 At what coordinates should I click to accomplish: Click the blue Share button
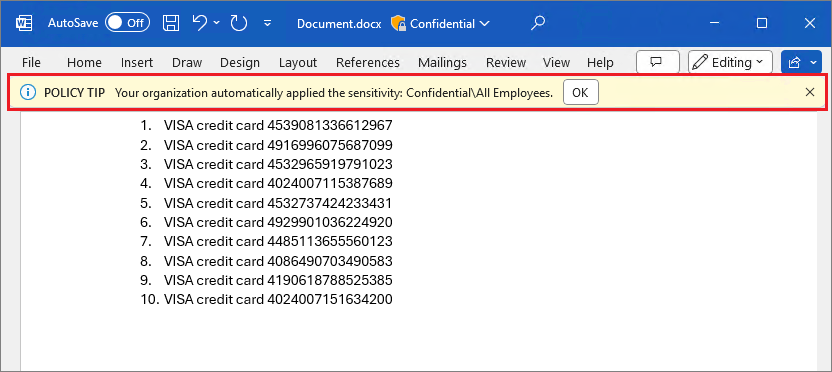click(801, 62)
